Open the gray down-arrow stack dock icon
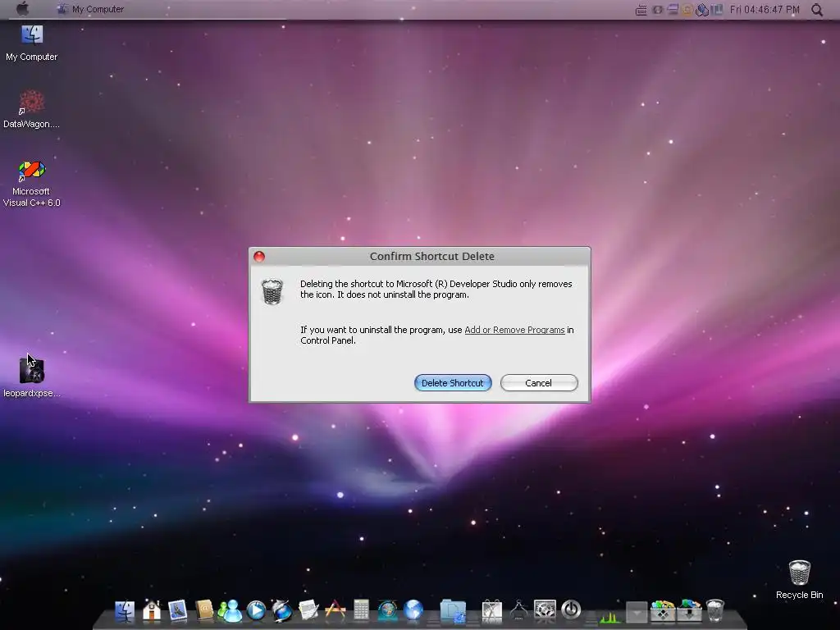The width and height of the screenshot is (840, 630). (637, 612)
